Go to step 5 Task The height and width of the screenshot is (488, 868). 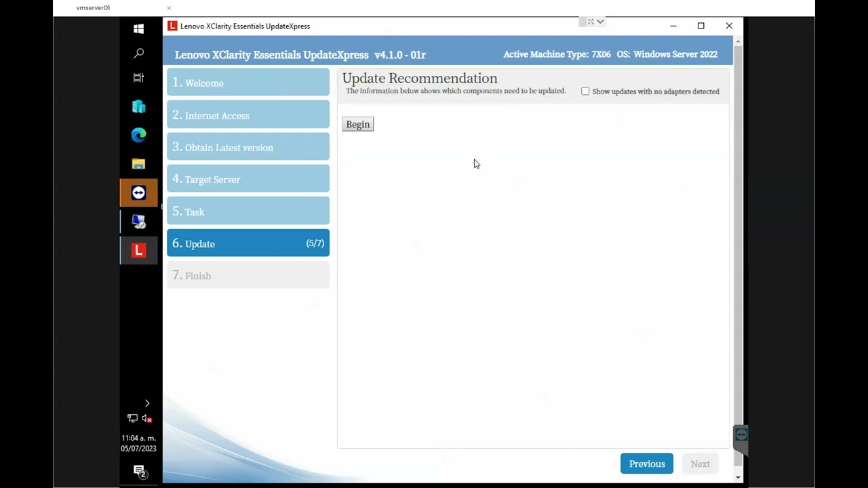(248, 211)
